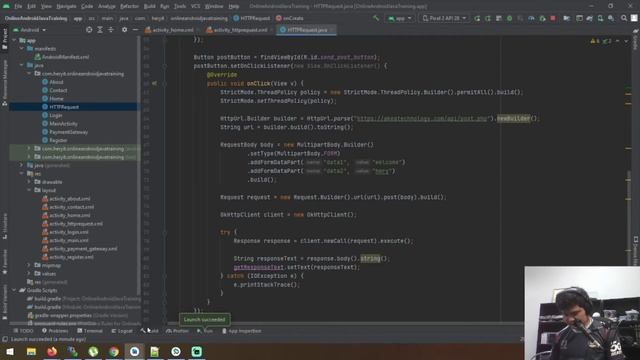Click Attach Debugger to Android Process icon
Screen dimensions: 640x360
[x=542, y=18]
